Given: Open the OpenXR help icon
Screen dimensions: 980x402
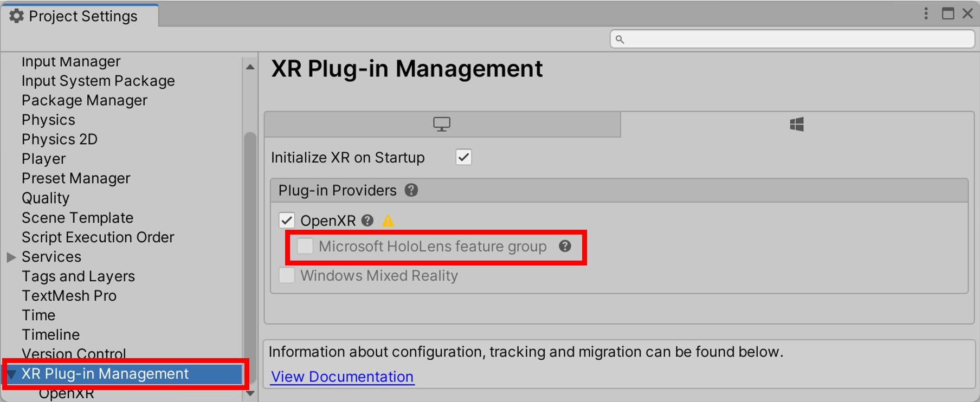Looking at the screenshot, I should coord(367,221).
